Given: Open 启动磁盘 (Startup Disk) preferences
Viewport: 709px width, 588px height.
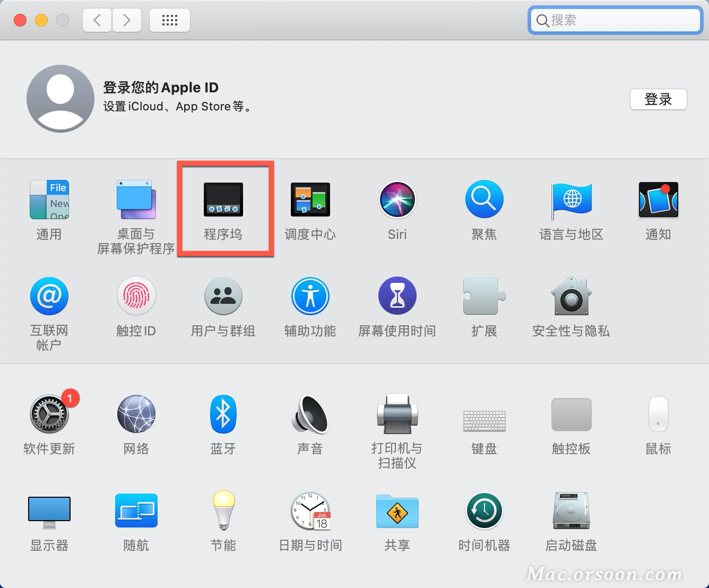Looking at the screenshot, I should [571, 510].
